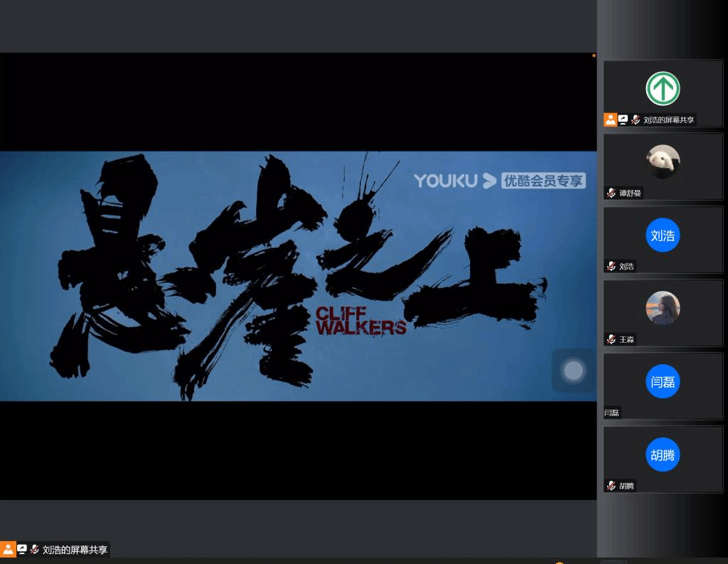Screen dimensions: 728x564
Task: Click the bottom-left screen share indicator icon
Action: (22, 550)
